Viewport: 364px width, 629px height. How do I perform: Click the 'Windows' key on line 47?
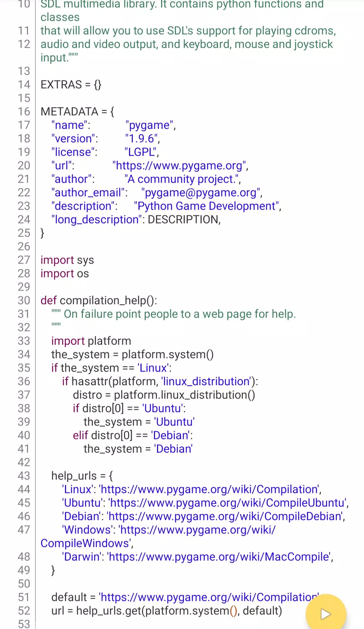pyautogui.click(x=88, y=530)
